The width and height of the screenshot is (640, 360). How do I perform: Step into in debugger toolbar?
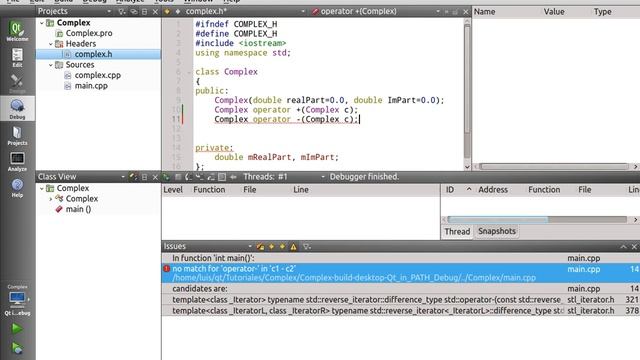200,177
